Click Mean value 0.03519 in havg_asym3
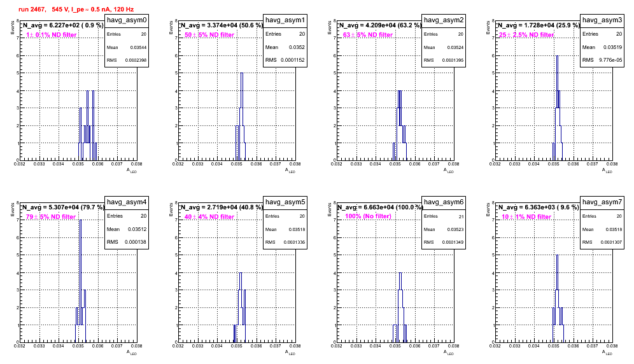Viewport: 634px width, 364px height. pos(614,47)
